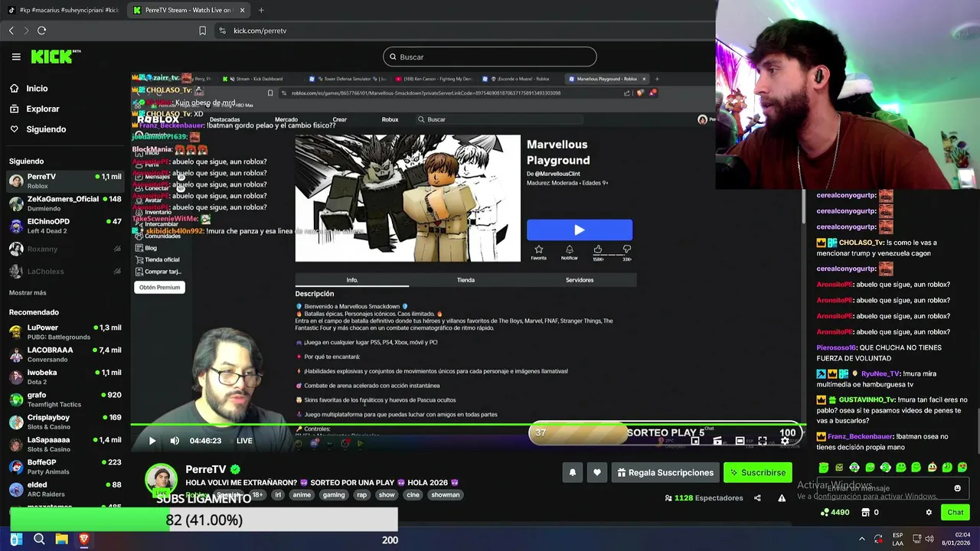Go back with the browser back arrow
Viewport: 980px width, 551px height.
point(11,31)
